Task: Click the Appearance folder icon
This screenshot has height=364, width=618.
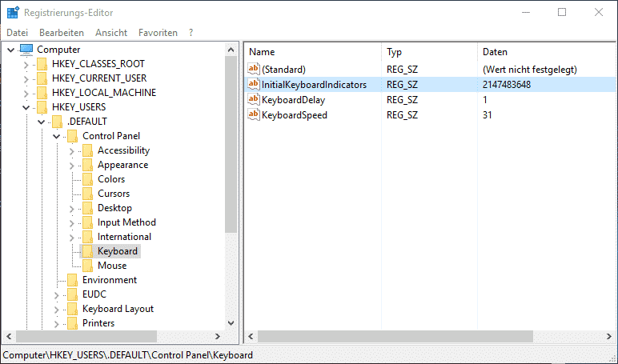Action: click(x=88, y=165)
